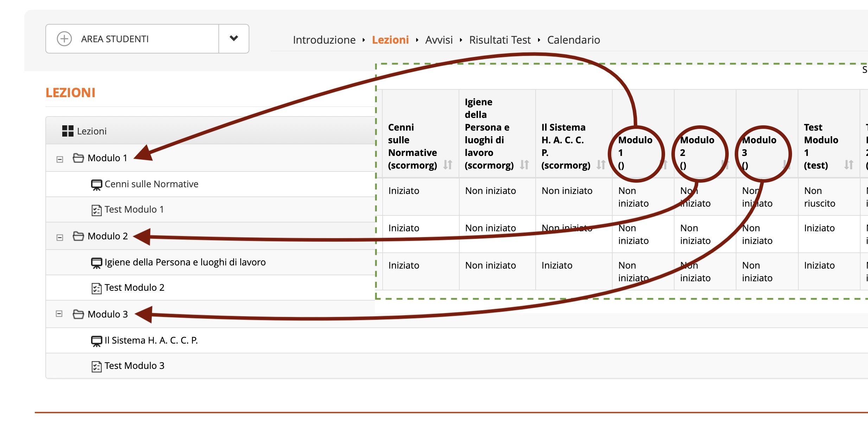Collapse the Modulo 1 tree node
868x421 pixels.
point(60,159)
